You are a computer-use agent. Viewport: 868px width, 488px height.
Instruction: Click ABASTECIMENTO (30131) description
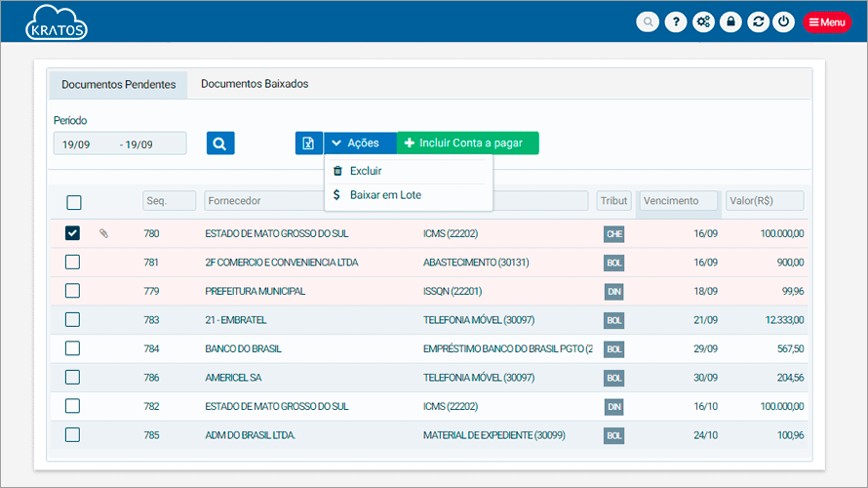click(476, 263)
